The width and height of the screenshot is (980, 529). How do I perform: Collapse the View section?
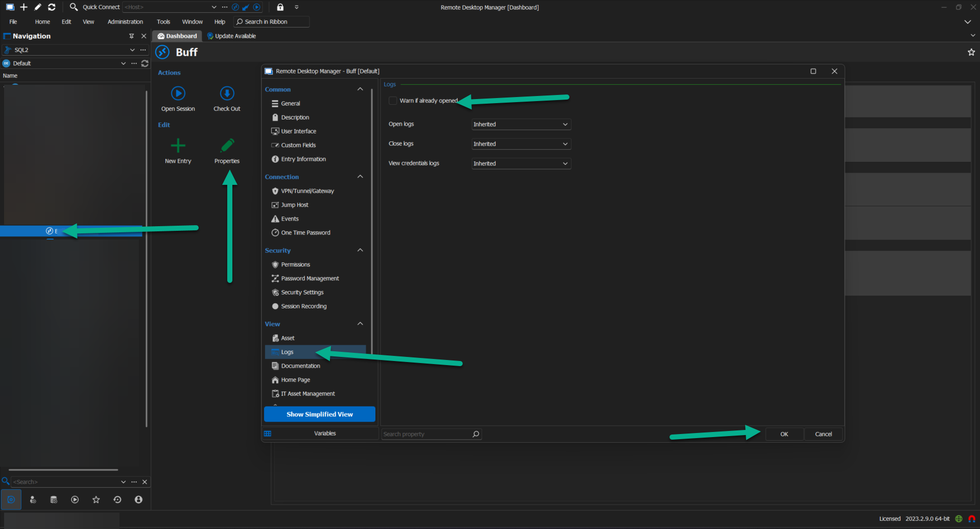[x=360, y=324]
